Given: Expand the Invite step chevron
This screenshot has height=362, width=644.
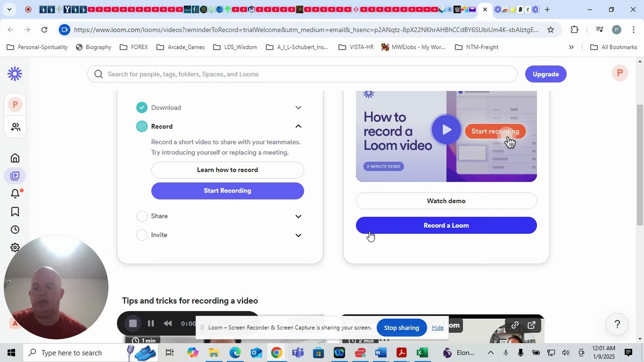Looking at the screenshot, I should click(298, 235).
